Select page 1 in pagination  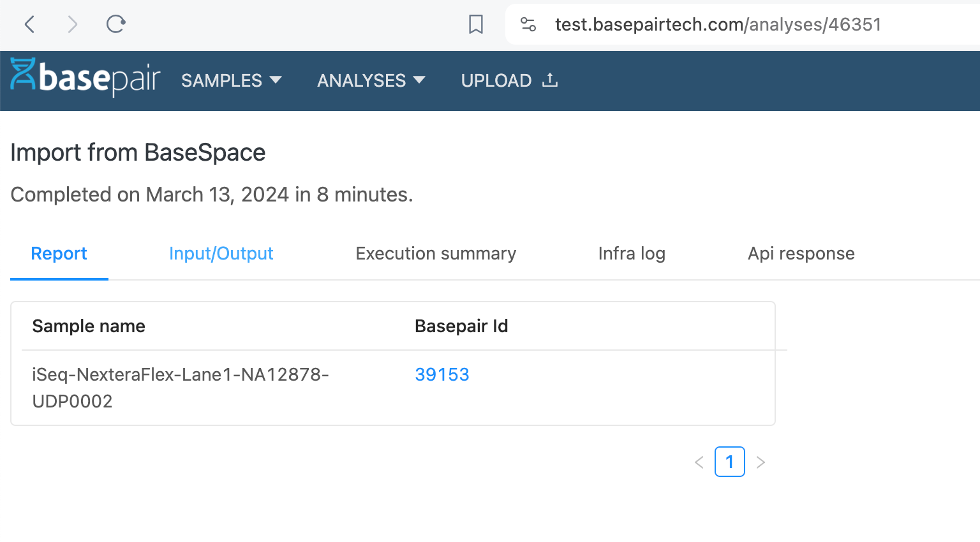729,462
